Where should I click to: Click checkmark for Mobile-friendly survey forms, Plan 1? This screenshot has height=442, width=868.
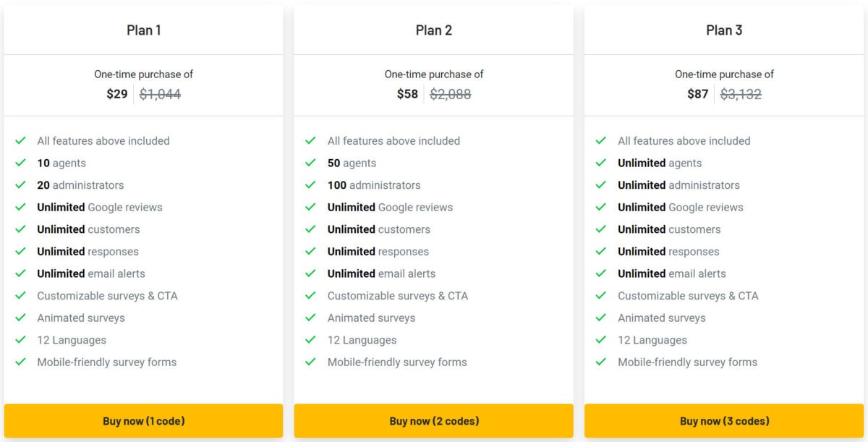(21, 362)
